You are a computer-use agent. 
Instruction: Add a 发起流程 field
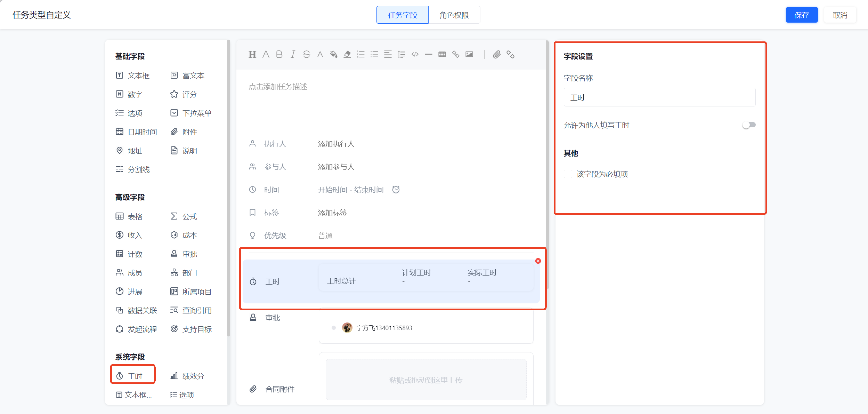(x=136, y=329)
